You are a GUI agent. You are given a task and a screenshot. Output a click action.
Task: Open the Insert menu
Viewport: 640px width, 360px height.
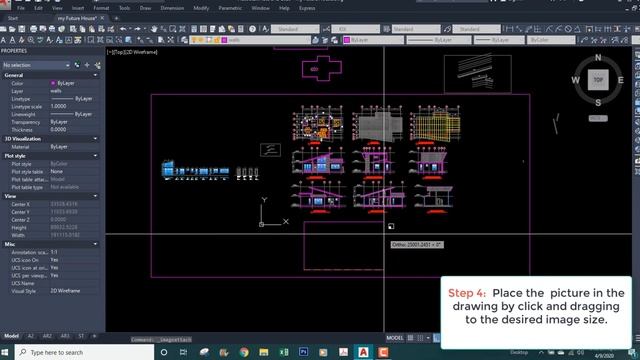coord(78,8)
